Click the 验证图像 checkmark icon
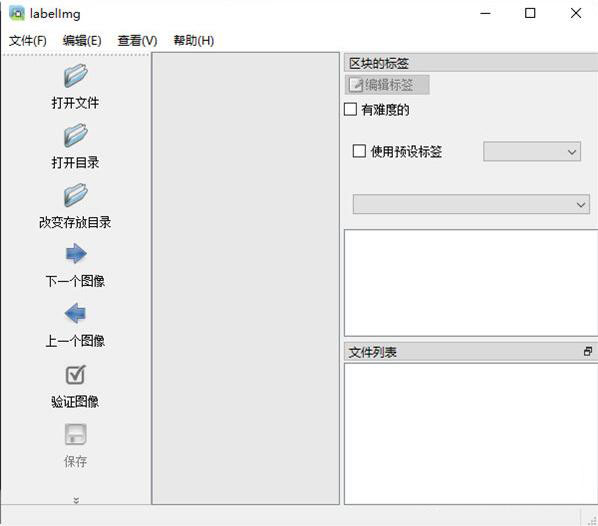 (x=76, y=374)
